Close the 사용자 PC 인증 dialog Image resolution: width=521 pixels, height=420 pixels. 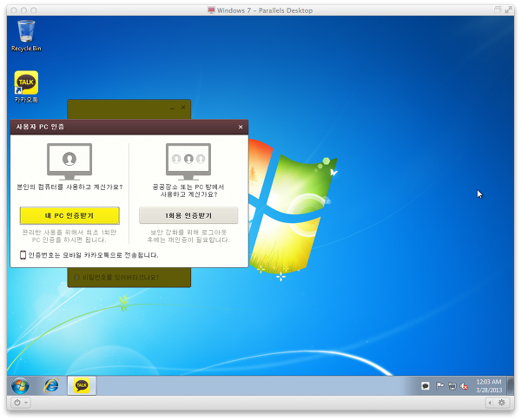241,127
